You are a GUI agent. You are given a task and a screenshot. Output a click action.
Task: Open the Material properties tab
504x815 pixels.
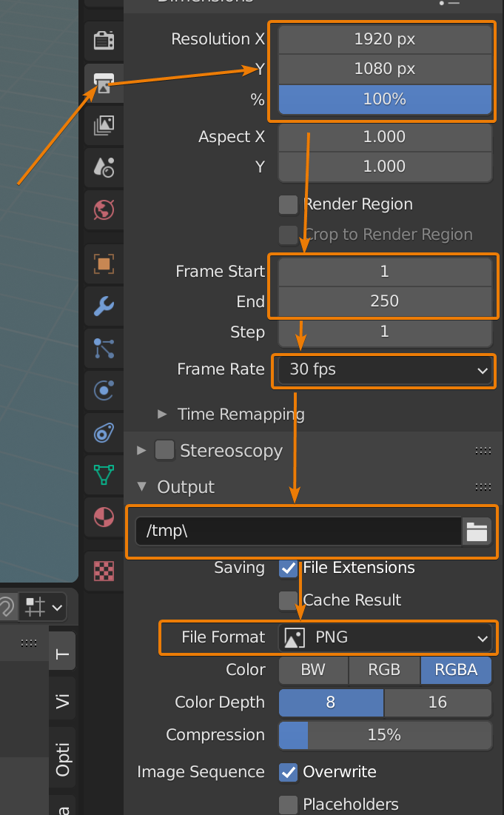click(x=104, y=516)
